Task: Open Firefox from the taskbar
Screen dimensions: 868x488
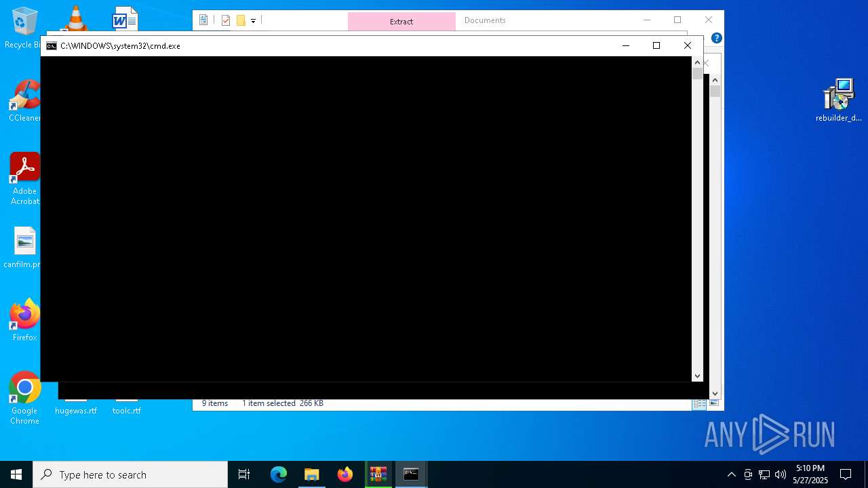Action: [345, 474]
